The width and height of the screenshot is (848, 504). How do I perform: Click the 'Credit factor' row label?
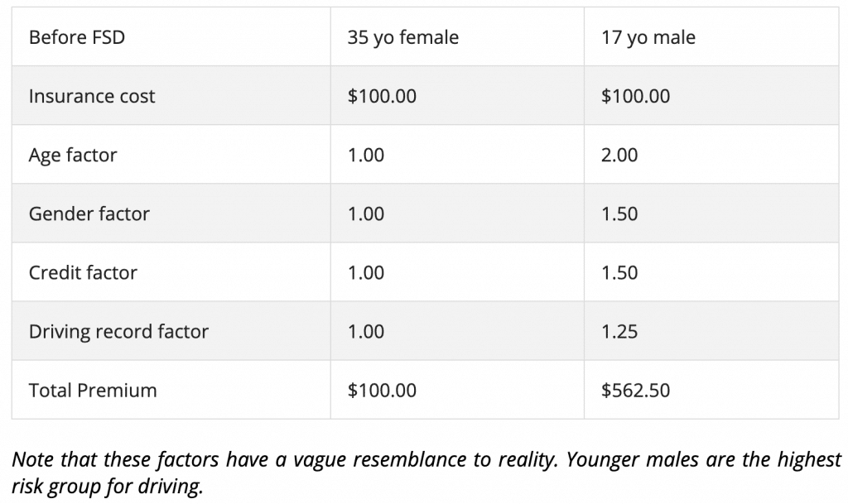click(83, 272)
